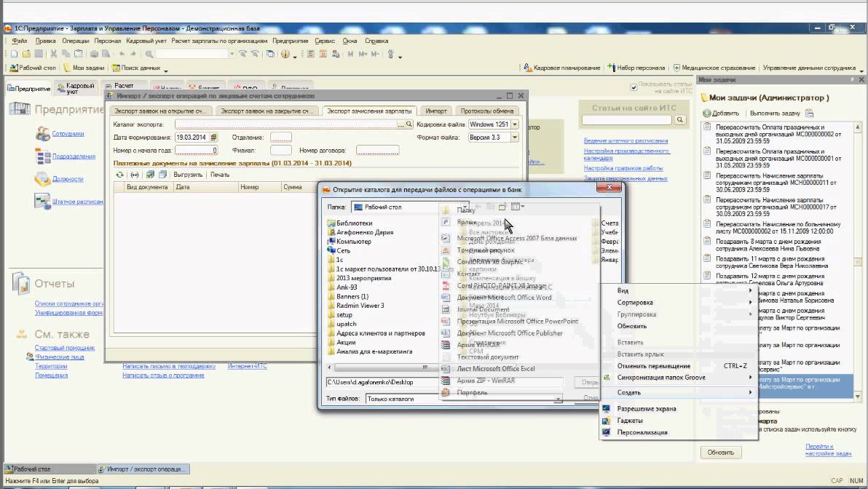Switch to Импорт / экспорт операци... window button
The height and width of the screenshot is (489, 868).
click(143, 469)
